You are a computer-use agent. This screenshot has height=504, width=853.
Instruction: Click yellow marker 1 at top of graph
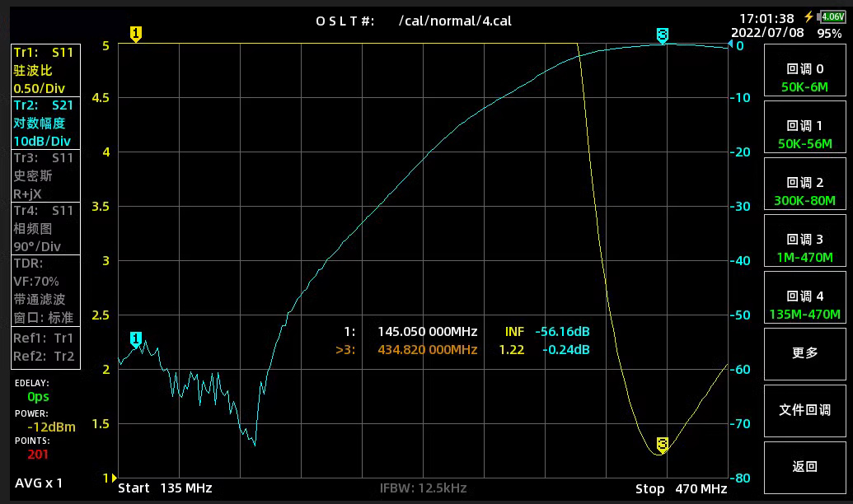pyautogui.click(x=136, y=34)
